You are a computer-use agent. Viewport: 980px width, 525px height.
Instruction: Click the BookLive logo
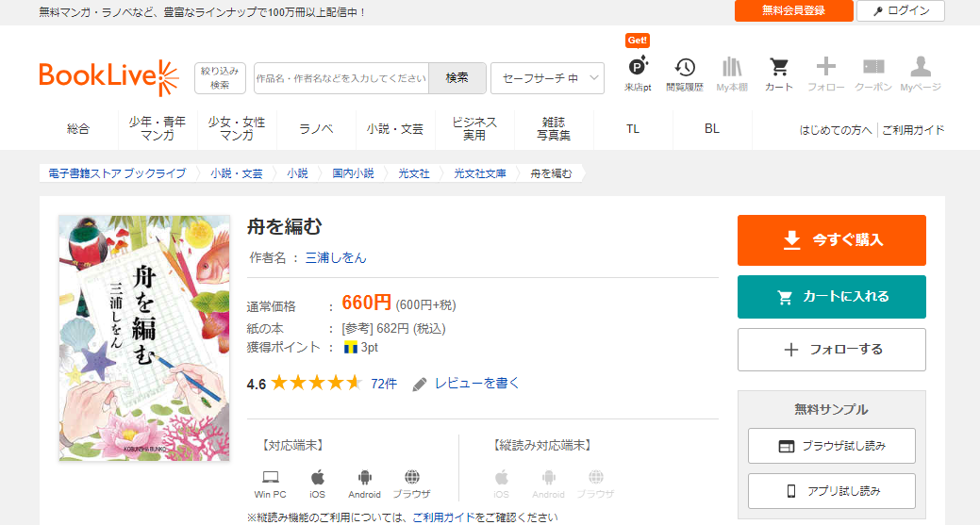[108, 77]
